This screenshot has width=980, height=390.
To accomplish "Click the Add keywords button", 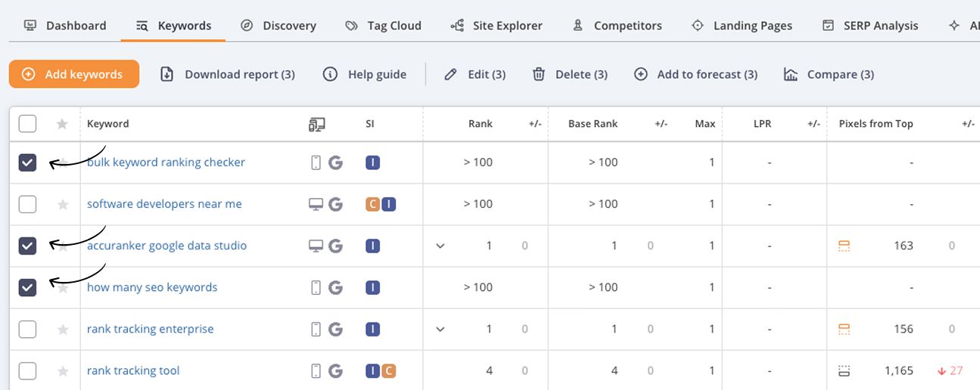I will click(74, 74).
